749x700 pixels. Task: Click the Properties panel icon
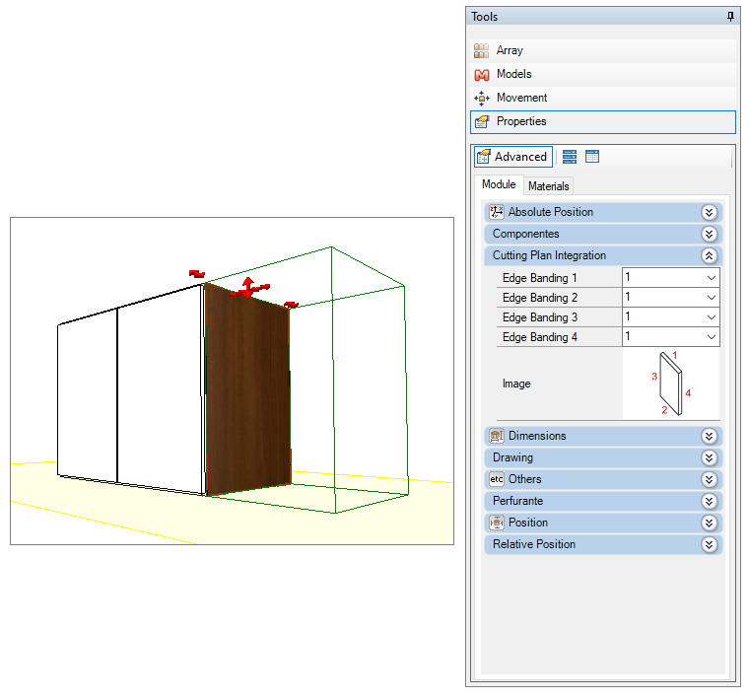coord(482,122)
